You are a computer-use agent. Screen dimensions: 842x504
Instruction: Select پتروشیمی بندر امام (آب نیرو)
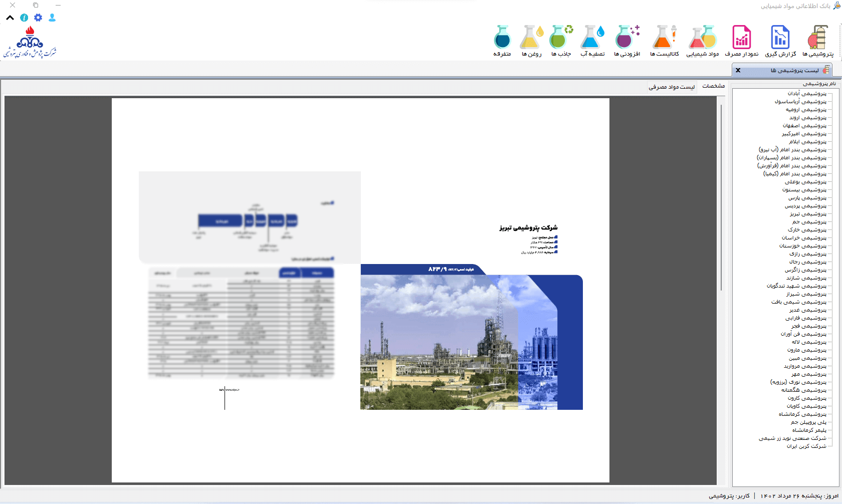pyautogui.click(x=792, y=150)
